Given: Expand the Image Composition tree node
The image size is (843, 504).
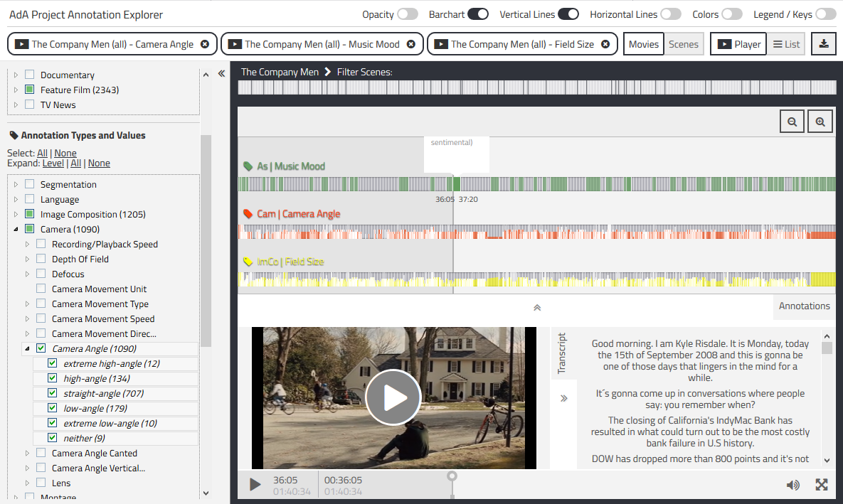Looking at the screenshot, I should [16, 214].
